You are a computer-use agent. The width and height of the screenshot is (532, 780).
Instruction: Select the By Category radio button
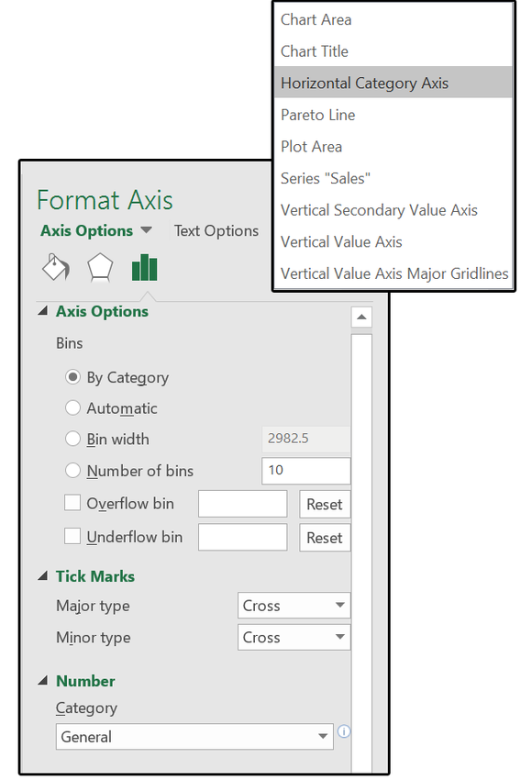tap(72, 377)
